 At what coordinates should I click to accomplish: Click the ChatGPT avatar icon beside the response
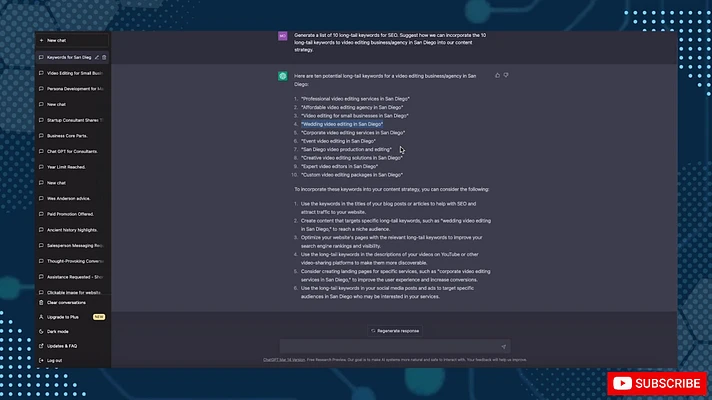(x=283, y=76)
